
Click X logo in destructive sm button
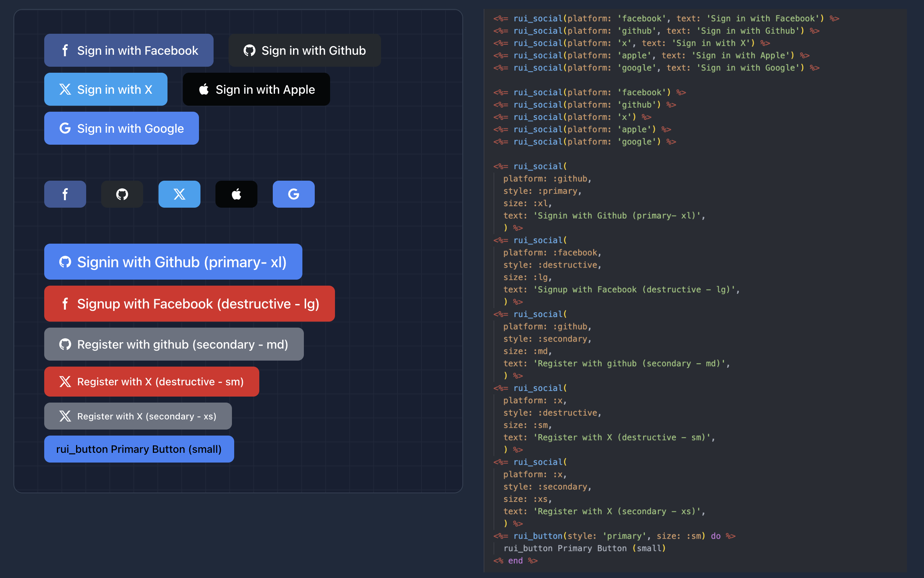[x=65, y=382]
